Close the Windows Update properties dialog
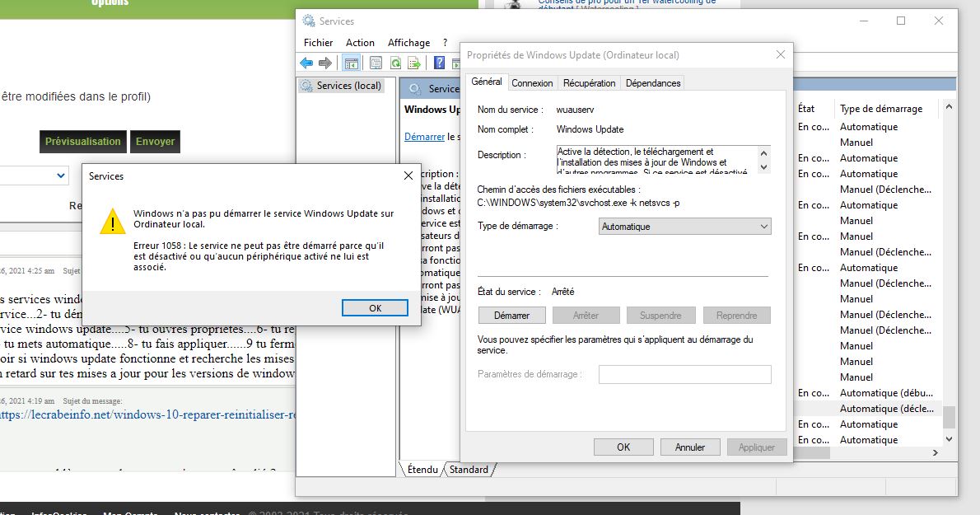This screenshot has height=515, width=980. click(780, 54)
